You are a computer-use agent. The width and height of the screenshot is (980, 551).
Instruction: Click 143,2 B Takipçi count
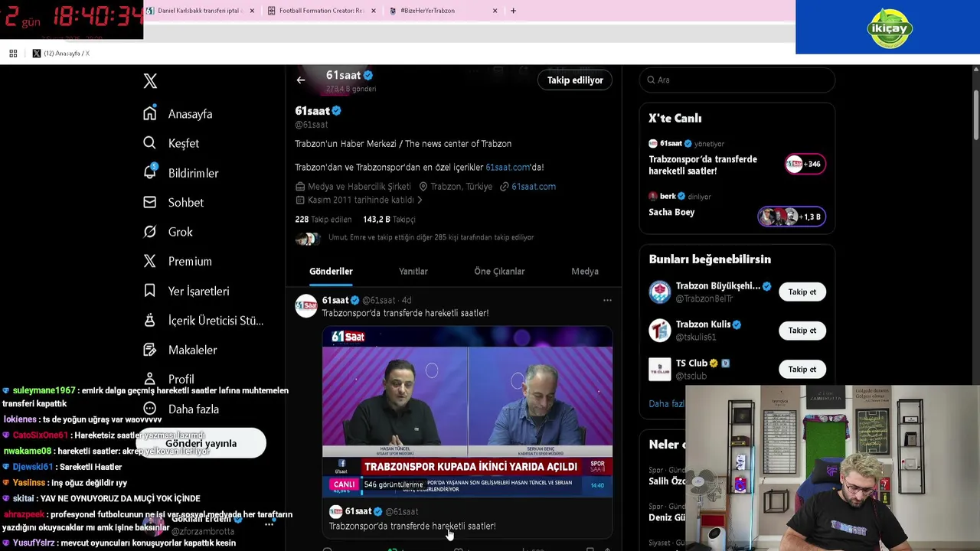pyautogui.click(x=389, y=220)
